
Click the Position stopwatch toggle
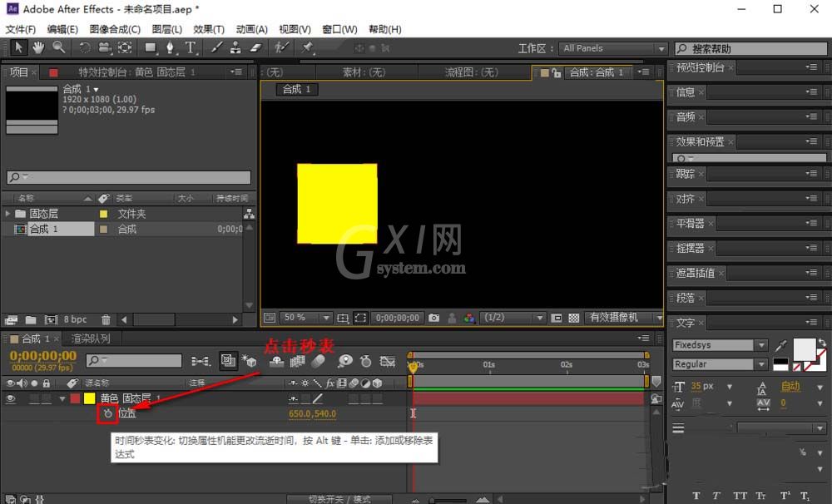click(x=107, y=413)
